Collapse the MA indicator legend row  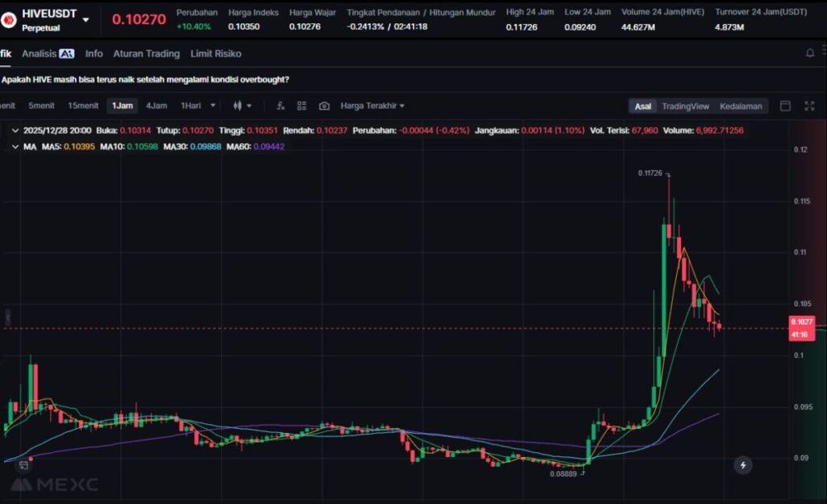coord(16,146)
